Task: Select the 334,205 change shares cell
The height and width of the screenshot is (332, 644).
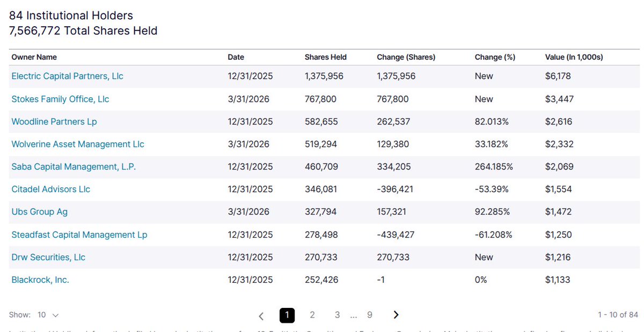Action: pos(394,167)
